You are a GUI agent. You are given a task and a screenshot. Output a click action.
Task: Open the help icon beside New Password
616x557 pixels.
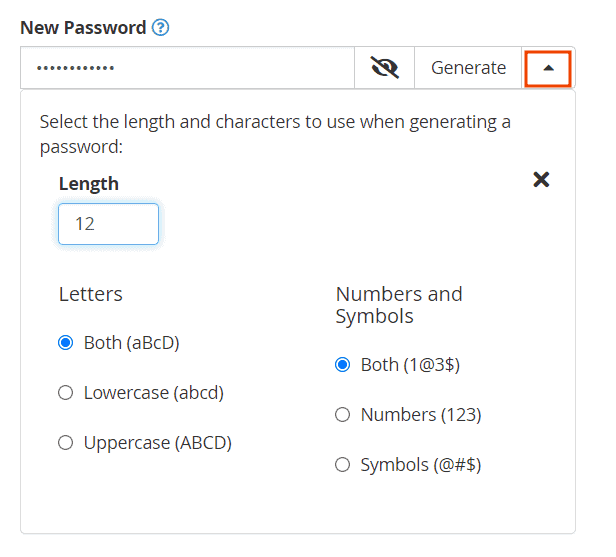click(160, 28)
